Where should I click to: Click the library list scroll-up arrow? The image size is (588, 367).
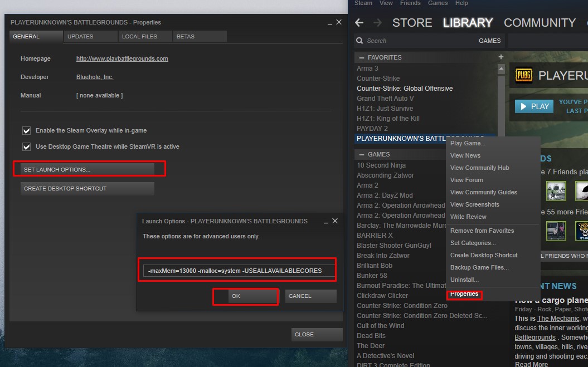[x=501, y=68]
